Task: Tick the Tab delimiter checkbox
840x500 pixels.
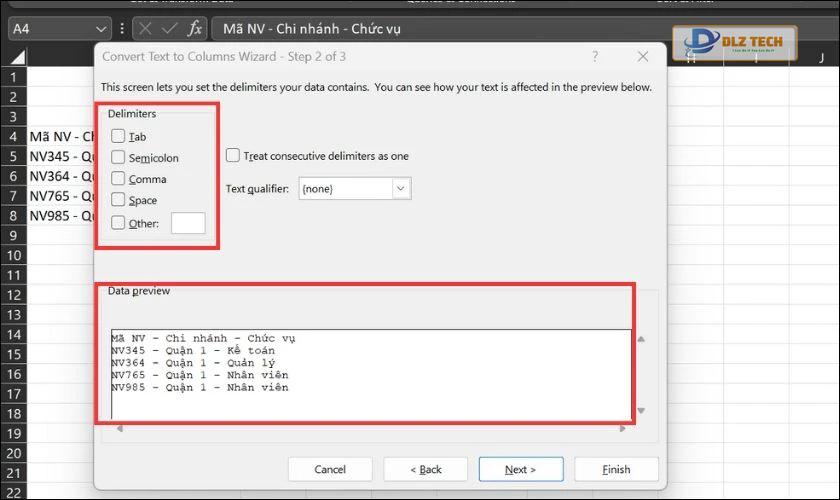Action: click(x=118, y=136)
